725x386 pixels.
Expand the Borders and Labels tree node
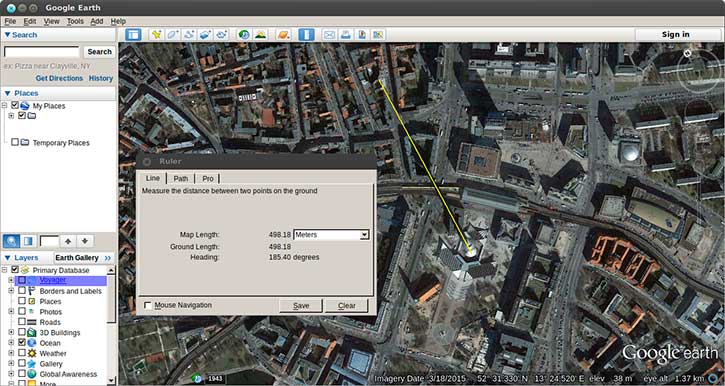[x=11, y=291]
